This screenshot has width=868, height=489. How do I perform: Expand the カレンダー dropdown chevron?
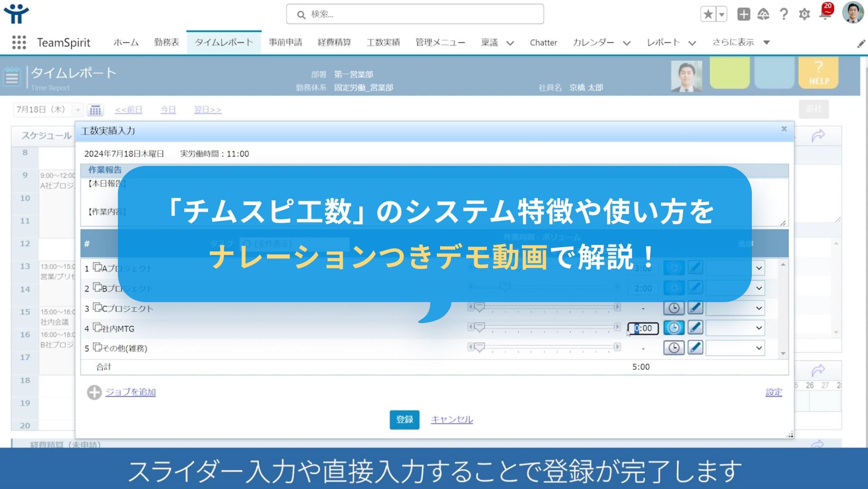tap(627, 43)
